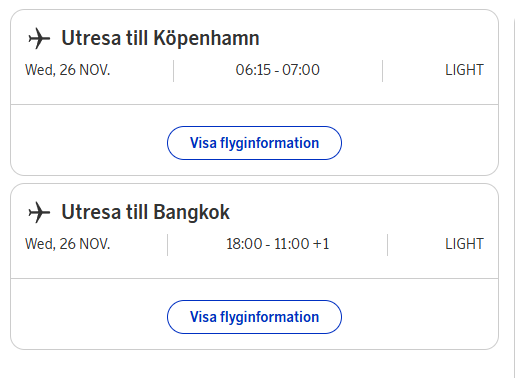
Task: Click the 06:15 - 07:00 flight time
Action: (278, 70)
